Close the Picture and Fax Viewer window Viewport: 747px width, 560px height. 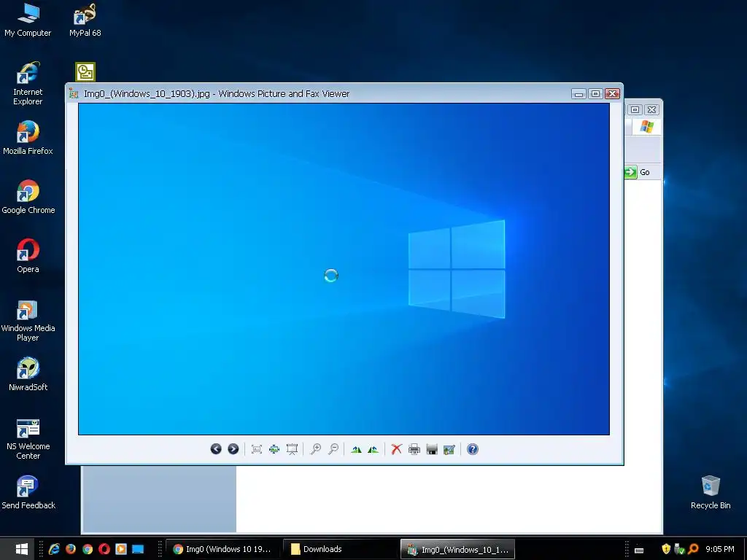(613, 94)
